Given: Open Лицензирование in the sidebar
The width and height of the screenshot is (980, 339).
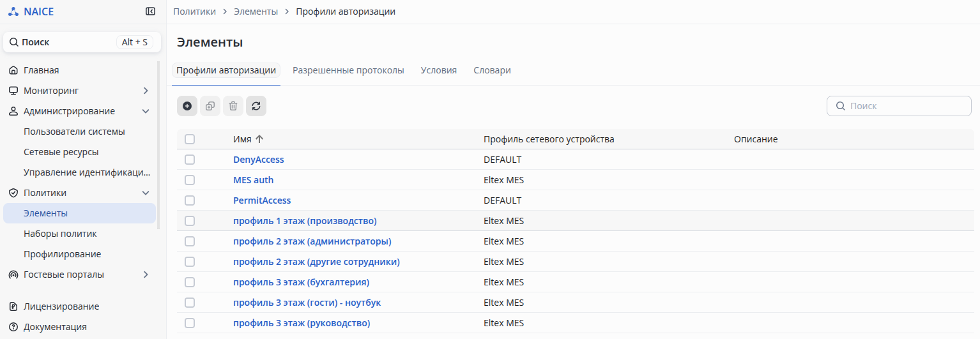Looking at the screenshot, I should pyautogui.click(x=61, y=306).
